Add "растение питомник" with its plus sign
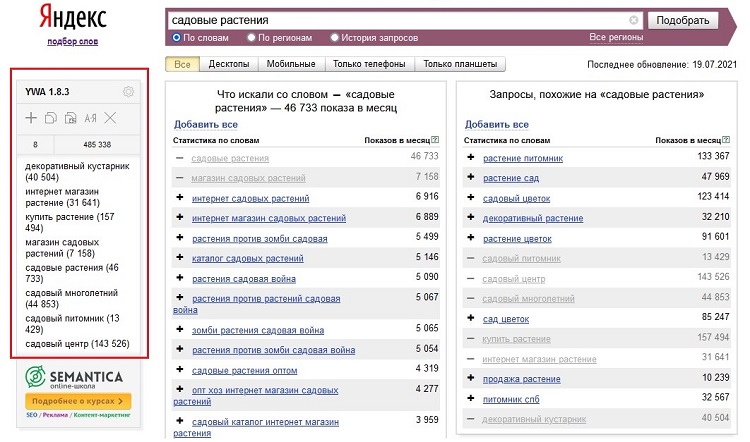The image size is (750, 442). pyautogui.click(x=470, y=158)
